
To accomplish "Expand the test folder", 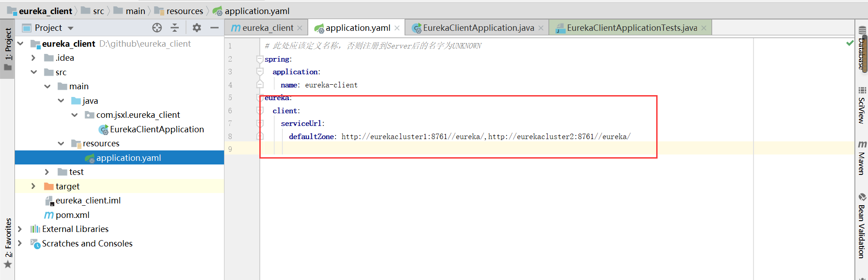I will [x=47, y=172].
